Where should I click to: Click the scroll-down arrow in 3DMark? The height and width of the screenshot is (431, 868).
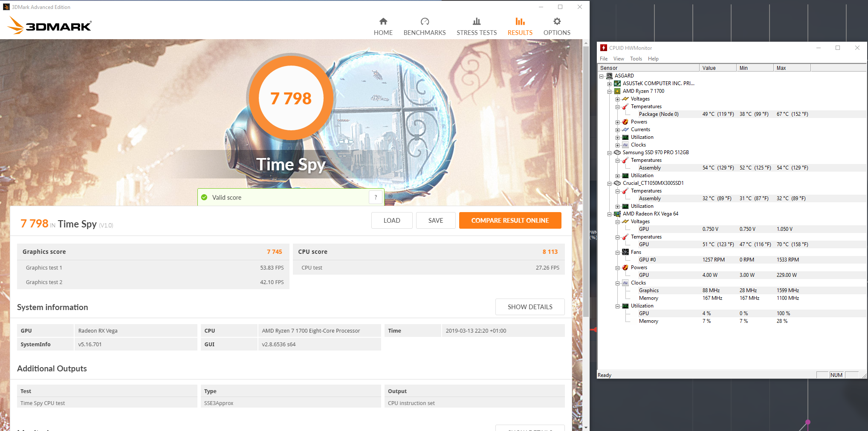(586, 427)
